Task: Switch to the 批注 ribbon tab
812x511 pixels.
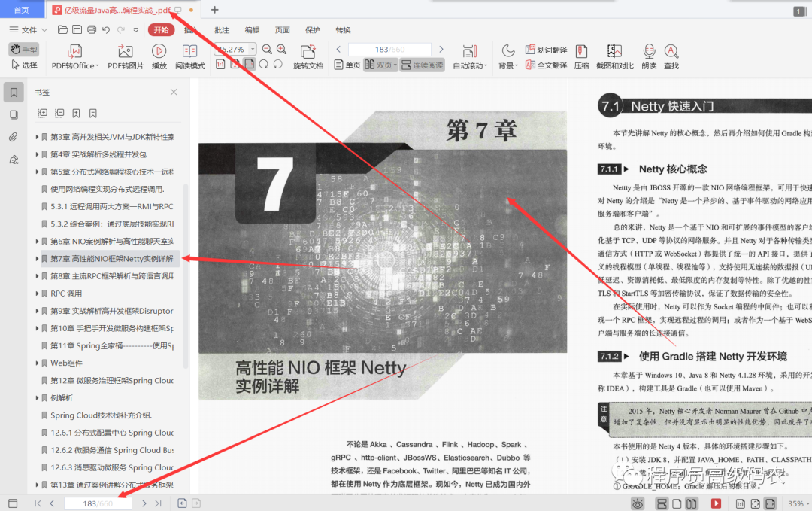Action: pos(222,30)
